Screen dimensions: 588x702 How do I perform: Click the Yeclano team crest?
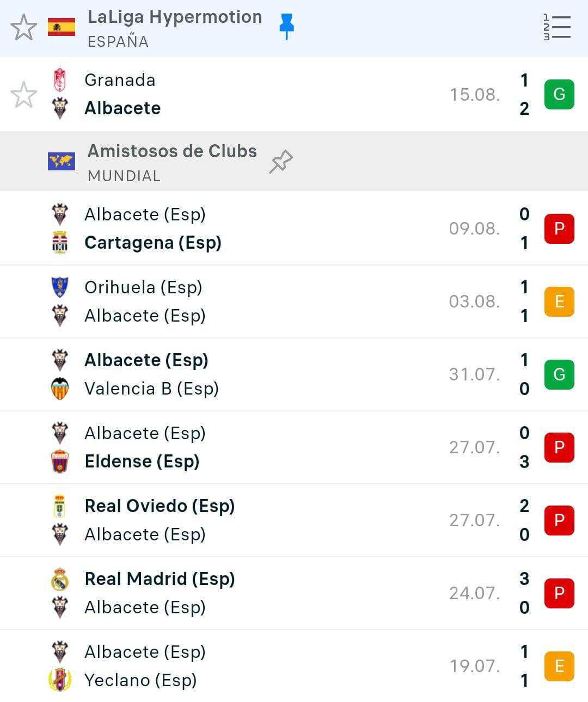(x=60, y=680)
